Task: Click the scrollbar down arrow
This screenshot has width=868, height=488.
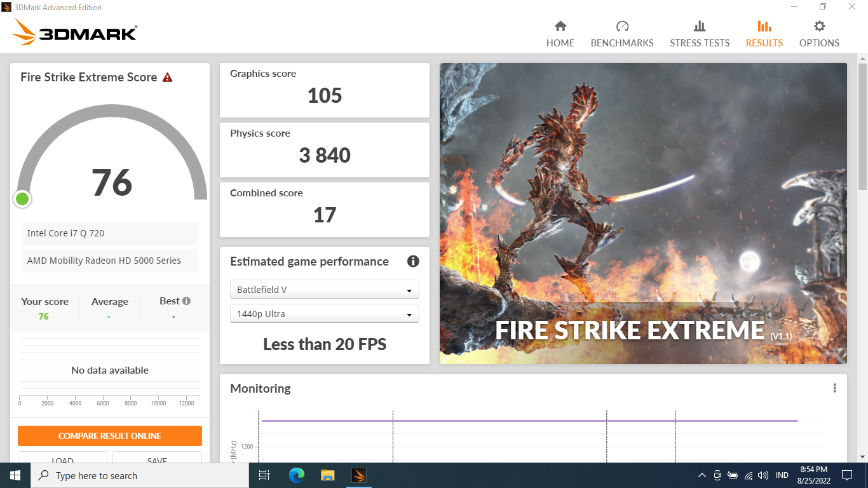Action: pos(862,457)
